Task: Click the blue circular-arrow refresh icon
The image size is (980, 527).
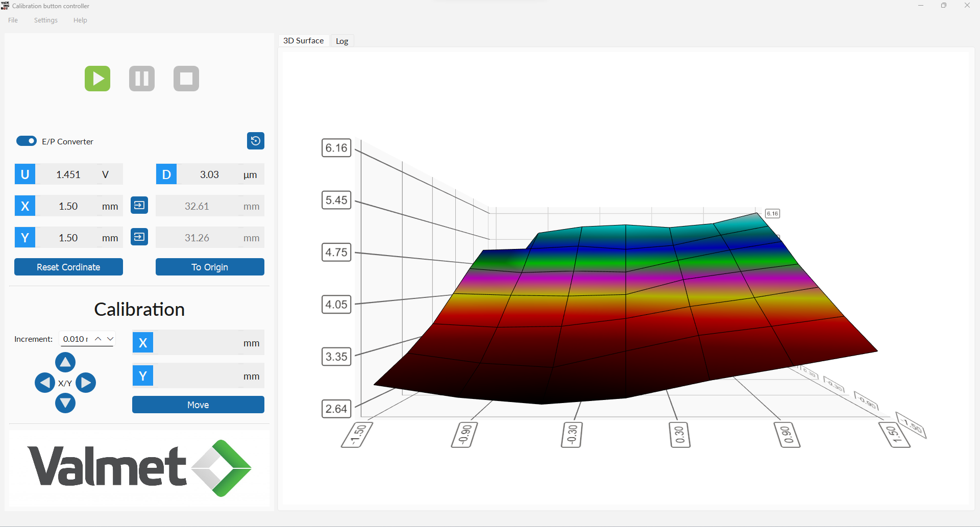Action: 256,141
